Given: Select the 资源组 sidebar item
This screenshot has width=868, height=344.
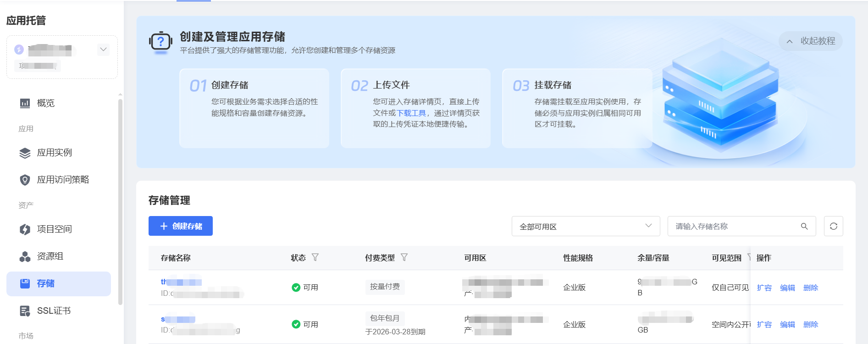Looking at the screenshot, I should [x=50, y=256].
